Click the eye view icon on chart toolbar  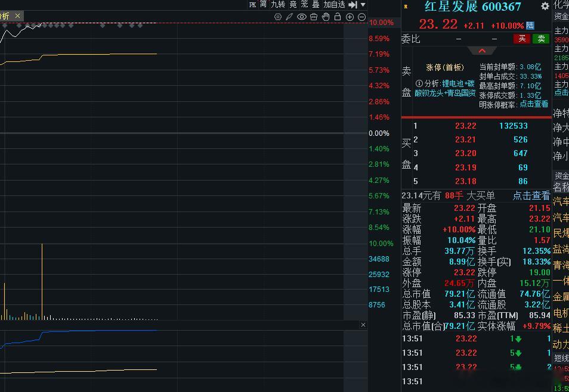(x=301, y=17)
